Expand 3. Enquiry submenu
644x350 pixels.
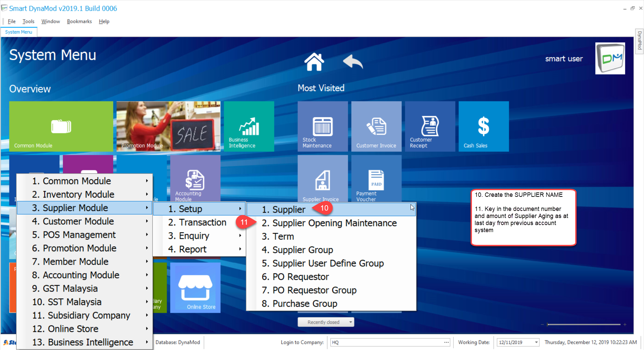pos(200,236)
